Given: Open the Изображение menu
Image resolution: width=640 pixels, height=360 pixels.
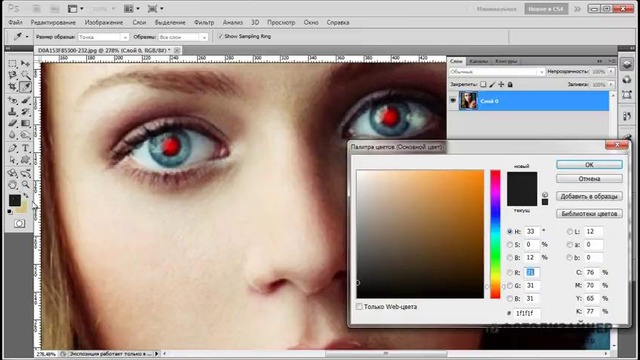Looking at the screenshot, I should pyautogui.click(x=104, y=22).
